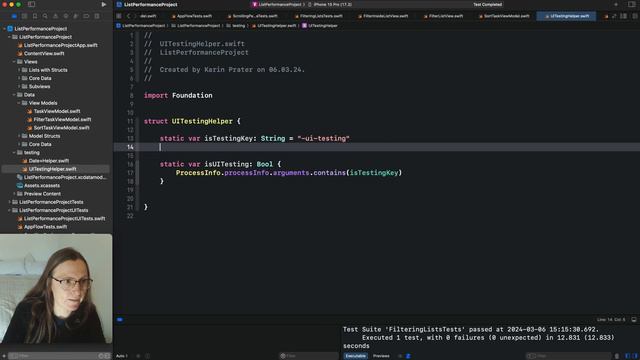Select the ListPerformanceProject scheme

pos(279,4)
